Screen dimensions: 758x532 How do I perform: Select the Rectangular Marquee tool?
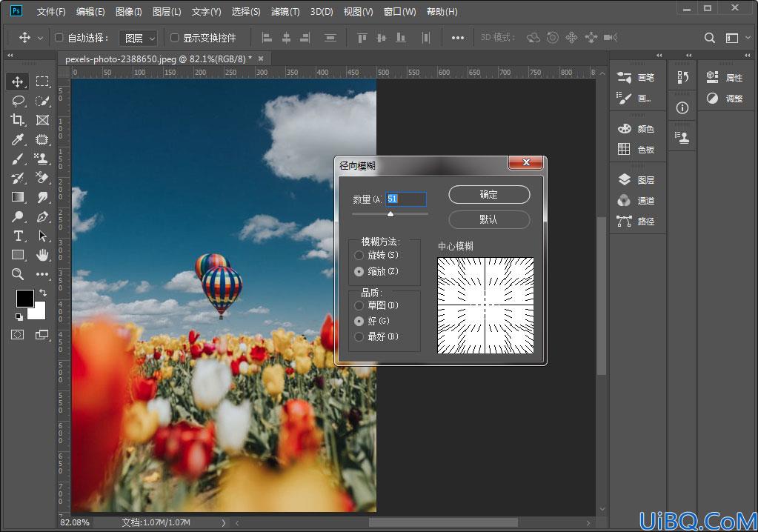42,82
